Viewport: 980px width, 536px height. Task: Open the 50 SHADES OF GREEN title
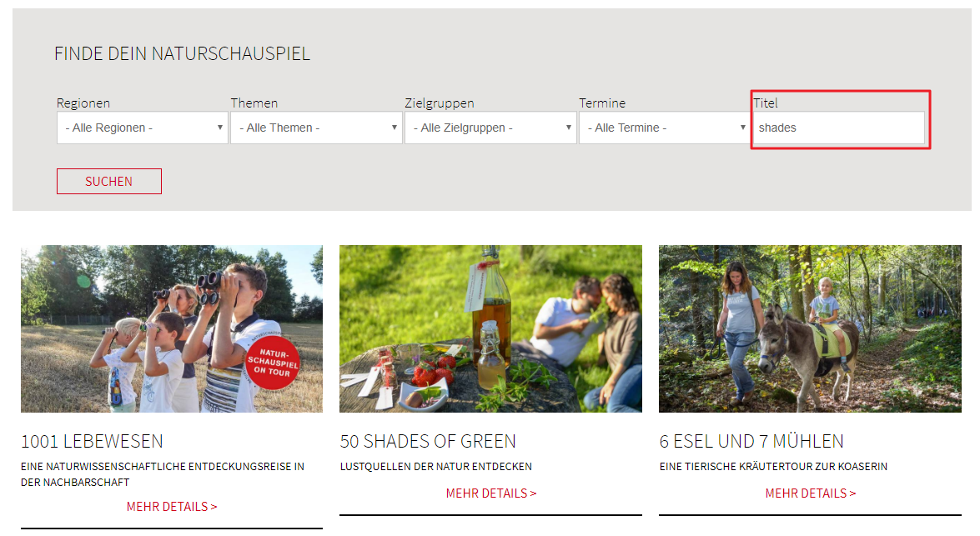click(x=428, y=441)
